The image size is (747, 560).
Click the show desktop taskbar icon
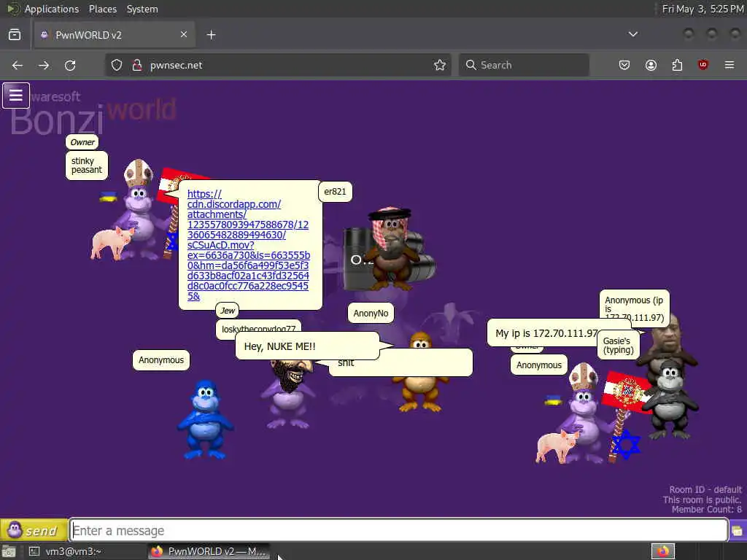9,551
